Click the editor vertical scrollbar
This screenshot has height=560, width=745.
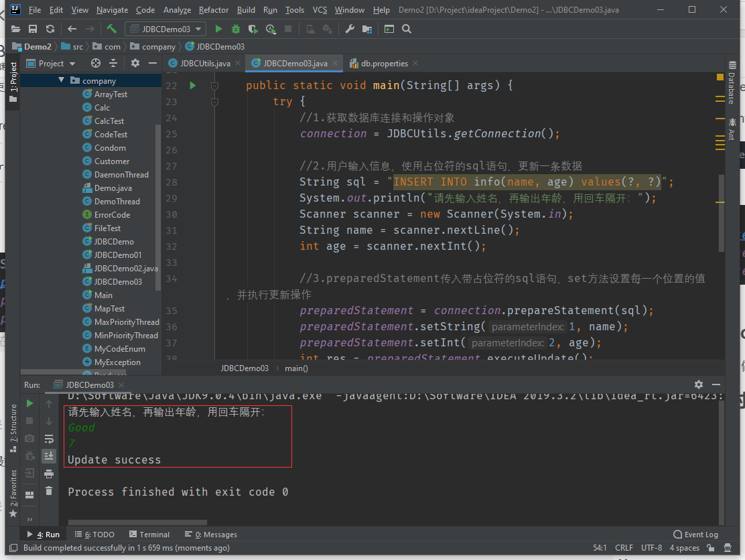click(x=722, y=213)
